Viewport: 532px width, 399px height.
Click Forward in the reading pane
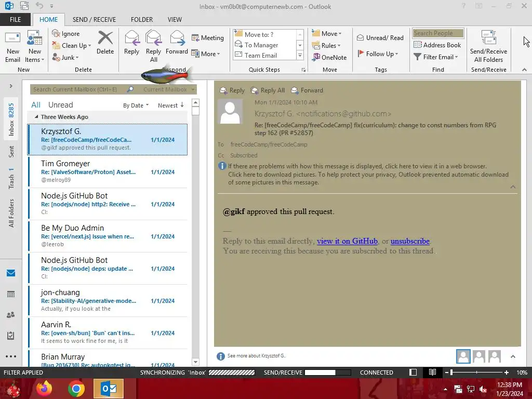point(307,90)
